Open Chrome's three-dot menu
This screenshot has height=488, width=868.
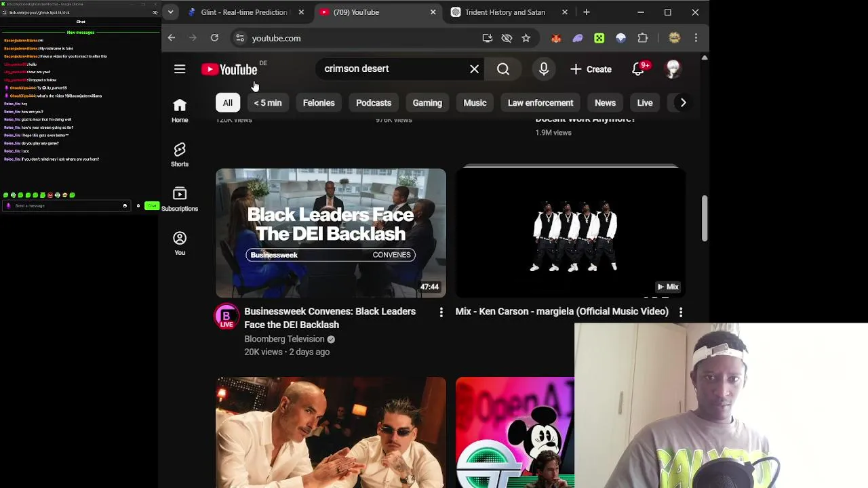coord(696,38)
